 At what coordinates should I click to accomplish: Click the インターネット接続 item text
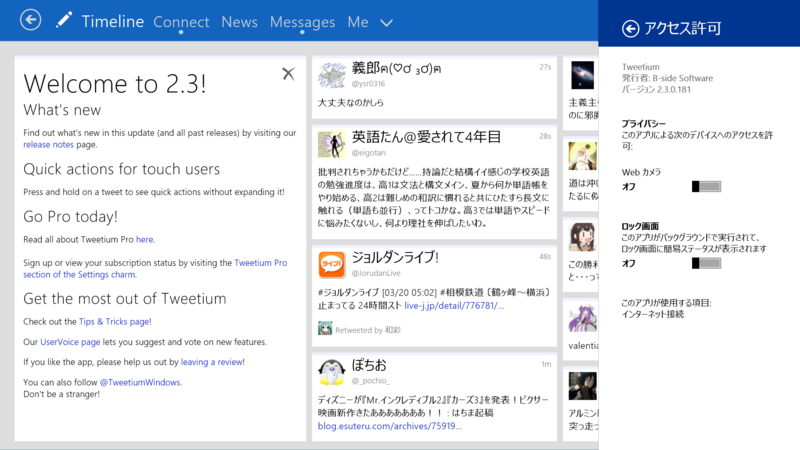point(653,314)
